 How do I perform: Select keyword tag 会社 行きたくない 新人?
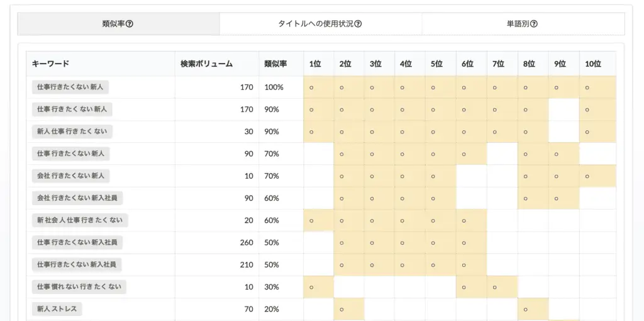point(70,176)
